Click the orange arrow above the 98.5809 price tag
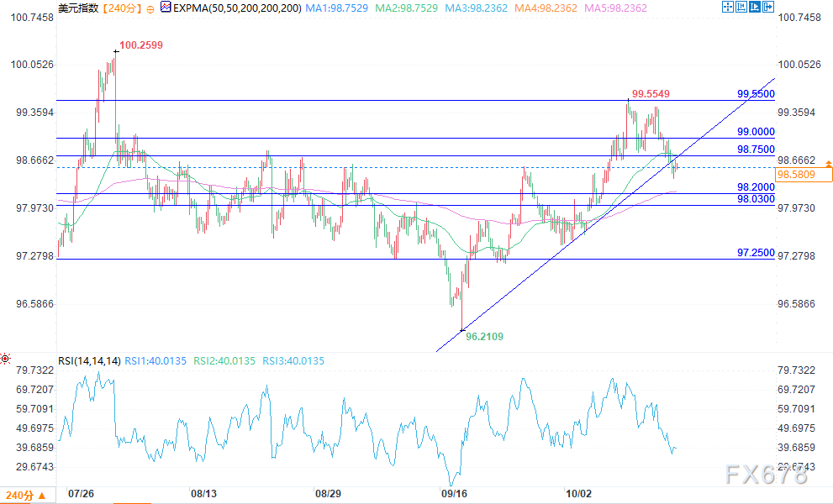 [x=828, y=163]
